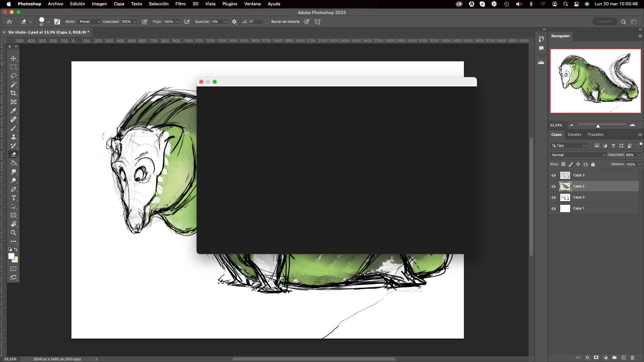This screenshot has width=644, height=362.
Task: Open the Filtro menu
Action: coord(180,4)
